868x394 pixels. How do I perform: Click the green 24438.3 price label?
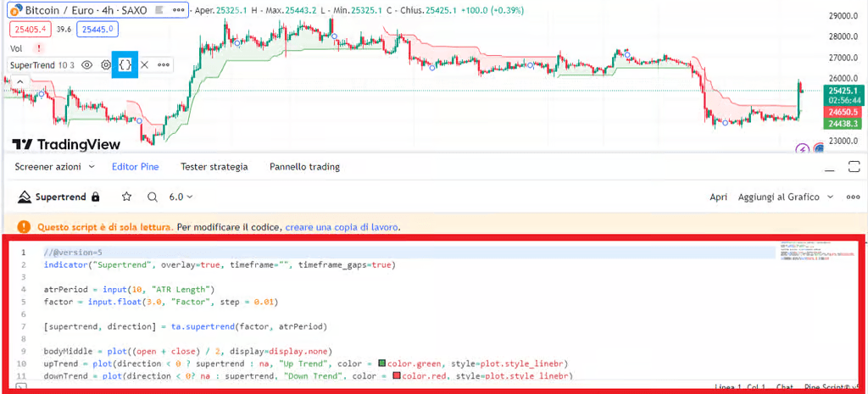(x=843, y=124)
